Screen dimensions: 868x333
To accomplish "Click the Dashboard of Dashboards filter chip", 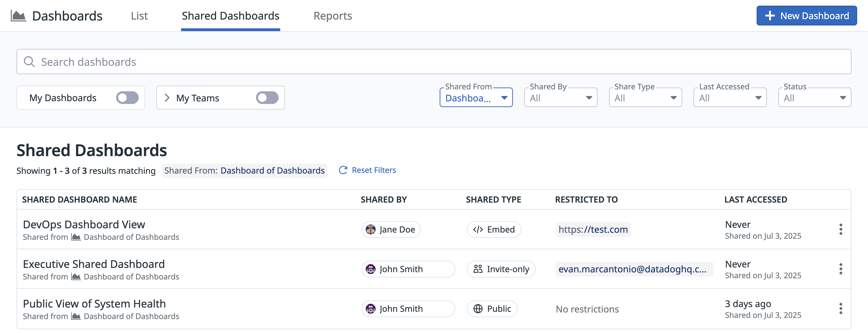I will [x=244, y=170].
